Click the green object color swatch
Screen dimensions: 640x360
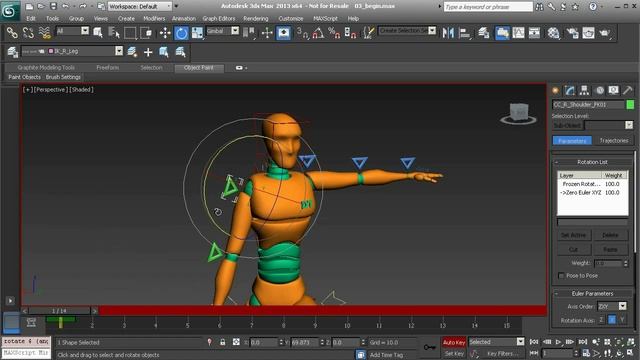(x=630, y=105)
